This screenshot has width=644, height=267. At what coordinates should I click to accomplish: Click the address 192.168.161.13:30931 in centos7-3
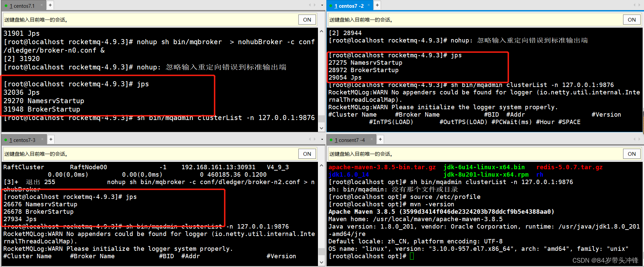click(x=218, y=167)
